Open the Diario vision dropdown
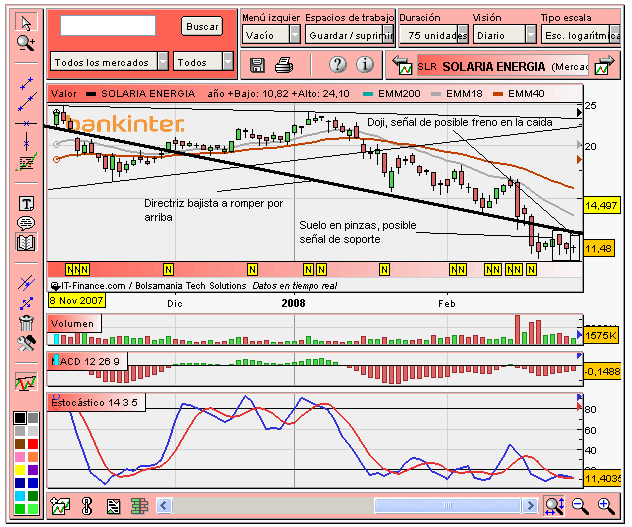The width and height of the screenshot is (632, 527). click(x=505, y=35)
